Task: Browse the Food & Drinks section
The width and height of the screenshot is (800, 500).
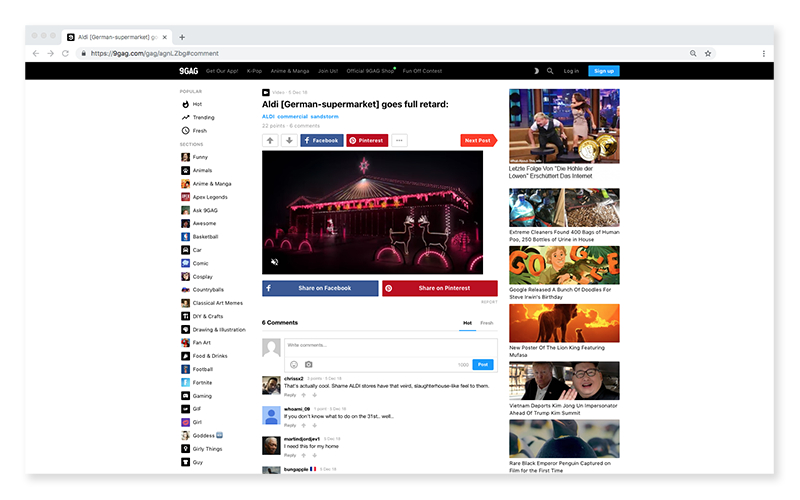Action: coord(204,356)
